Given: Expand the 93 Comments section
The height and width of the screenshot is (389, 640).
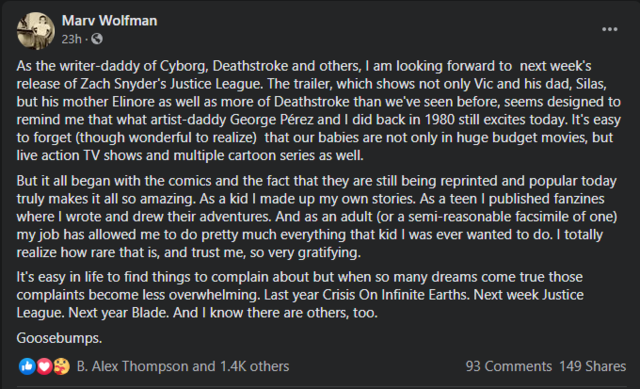Looking at the screenshot, I should tap(509, 366).
